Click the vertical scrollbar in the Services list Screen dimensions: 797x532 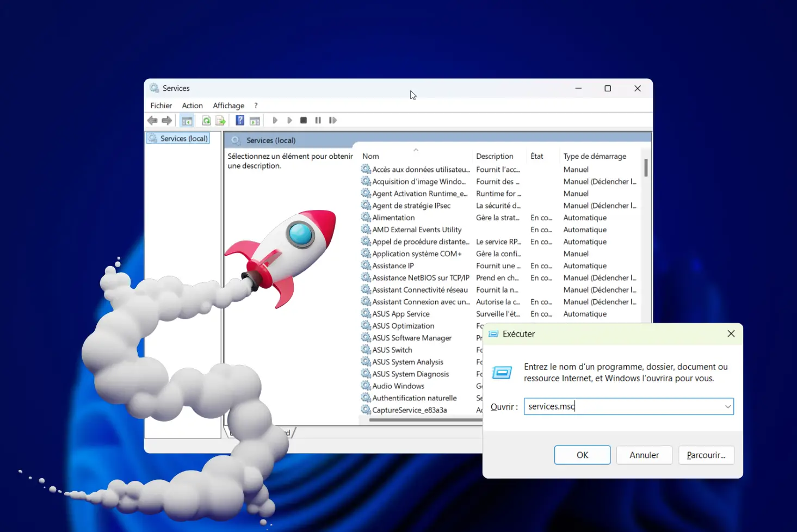[x=646, y=168]
